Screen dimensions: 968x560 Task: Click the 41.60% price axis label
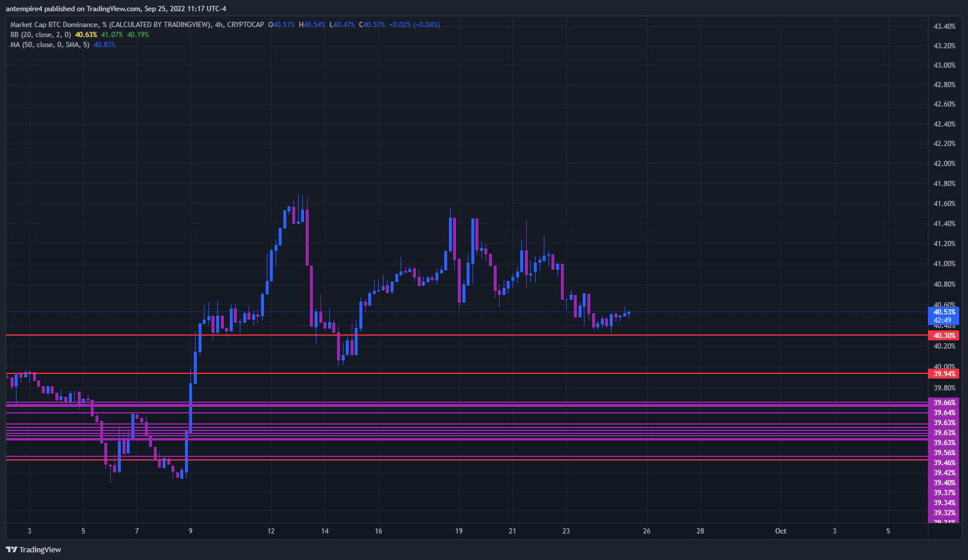tap(944, 204)
